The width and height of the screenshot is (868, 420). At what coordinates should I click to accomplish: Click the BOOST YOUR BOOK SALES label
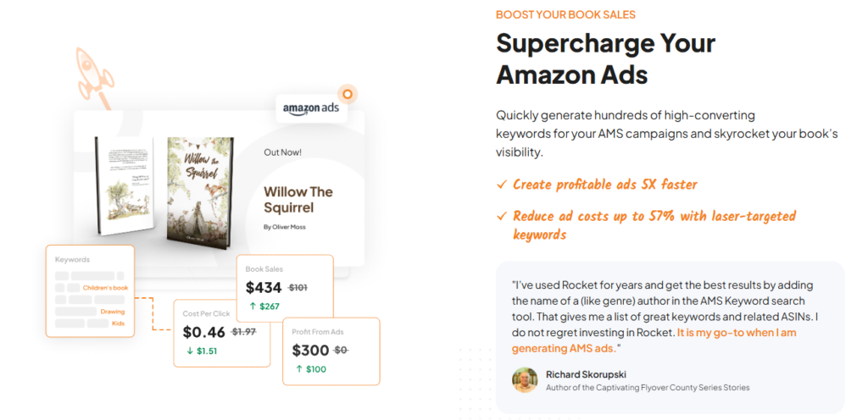point(565,14)
